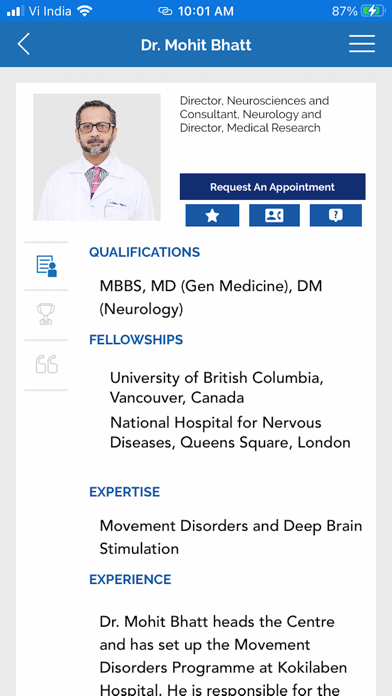
Task: Tap the video consultation icon button
Action: (x=274, y=216)
